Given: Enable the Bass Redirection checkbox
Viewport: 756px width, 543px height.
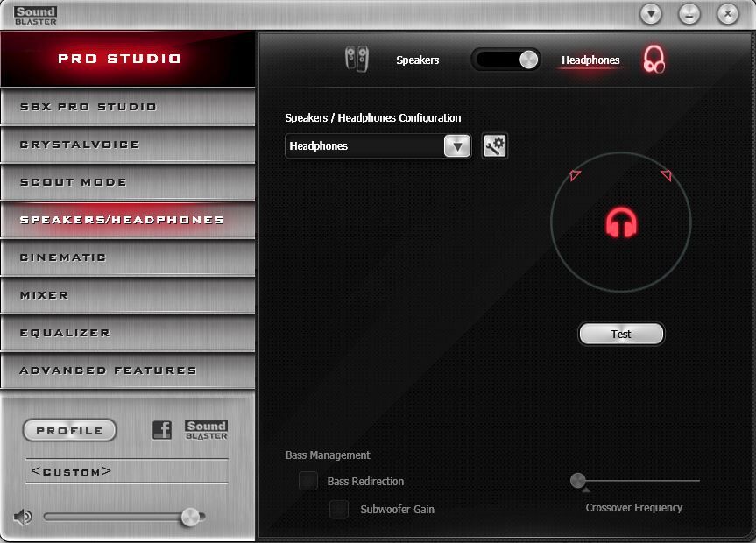Looking at the screenshot, I should (307, 481).
